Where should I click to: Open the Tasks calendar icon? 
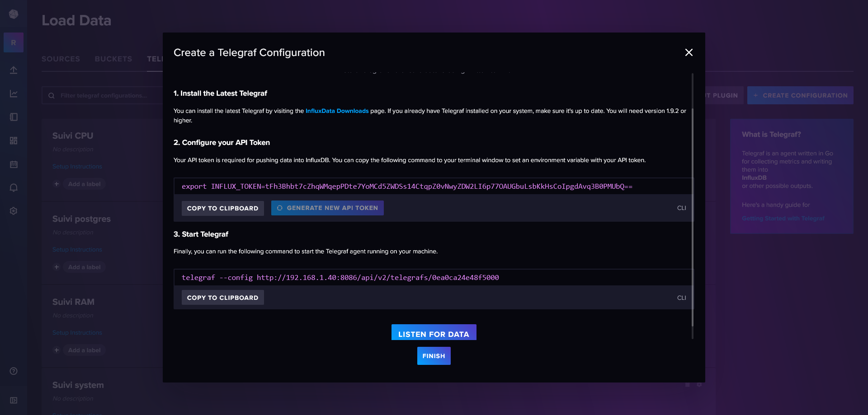tap(14, 164)
